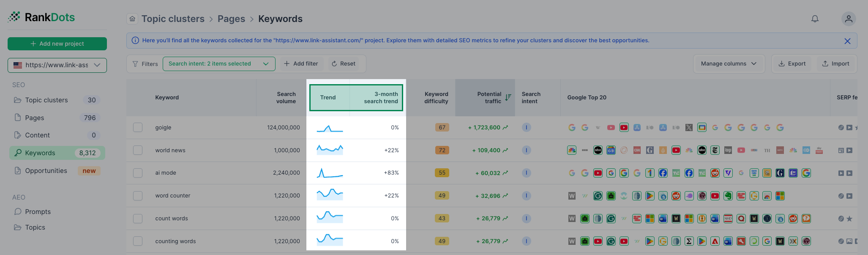Select the world news row checkbox

138,150
